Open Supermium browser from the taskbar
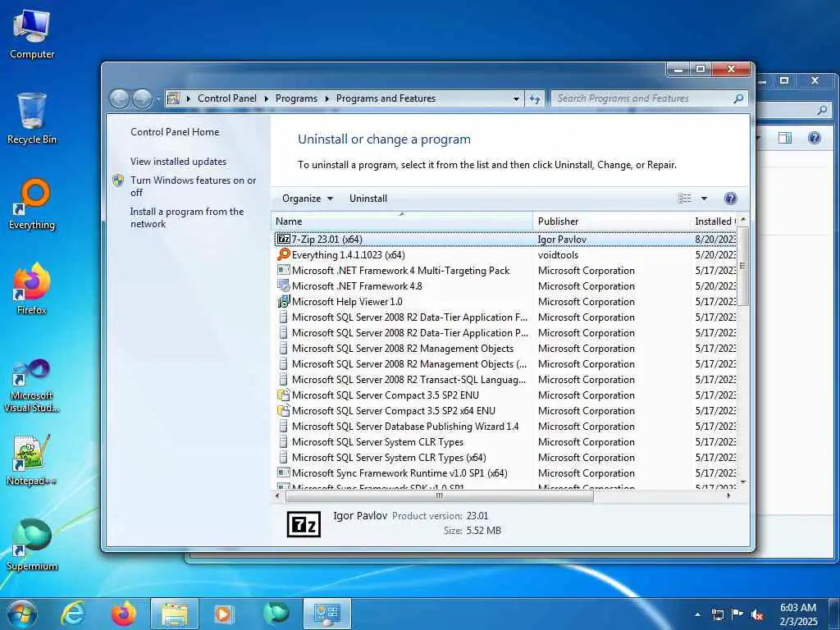Image resolution: width=840 pixels, height=630 pixels. click(x=276, y=614)
